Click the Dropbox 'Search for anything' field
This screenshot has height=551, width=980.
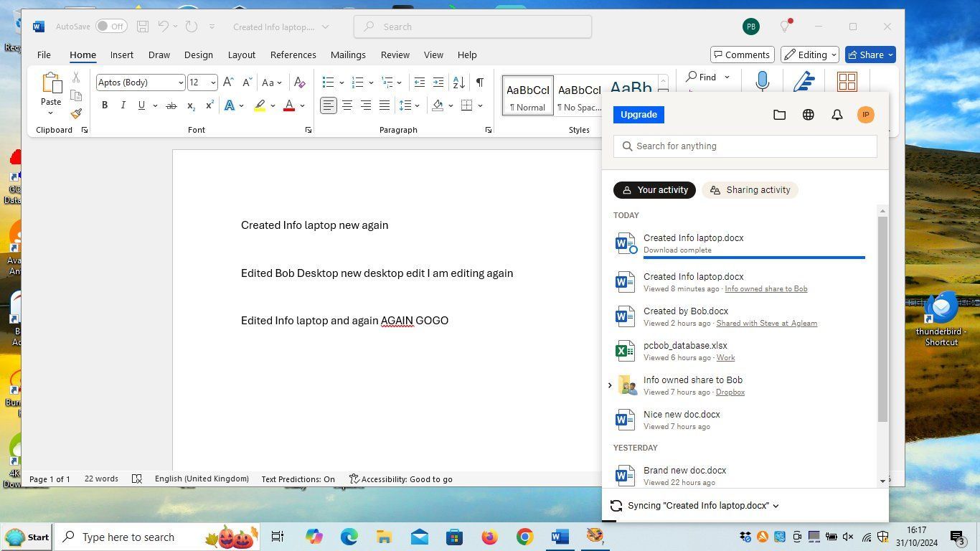[x=746, y=146]
